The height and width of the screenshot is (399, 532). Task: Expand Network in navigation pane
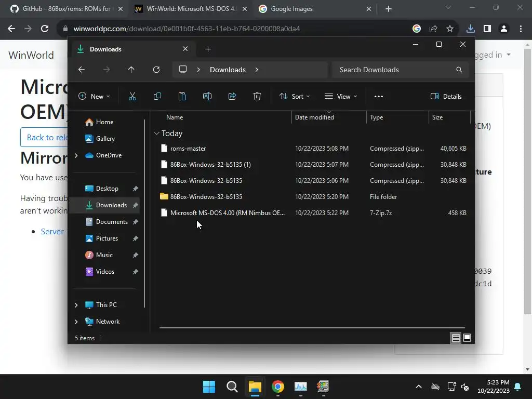coord(76,322)
